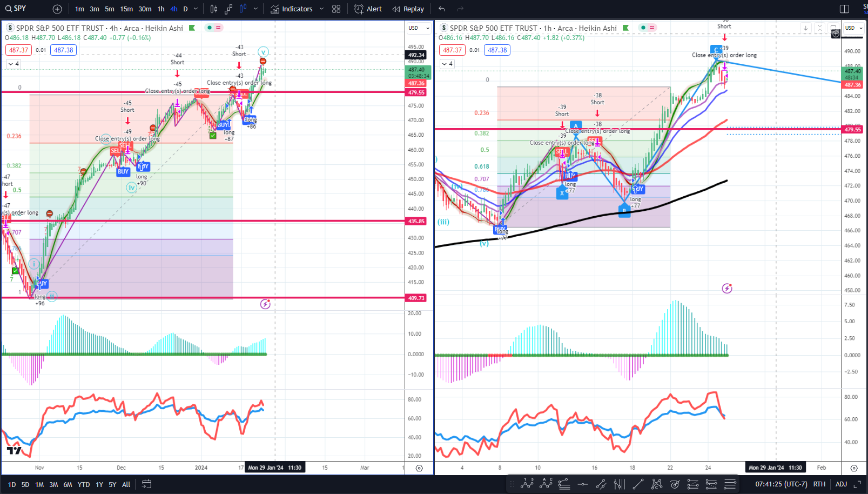This screenshot has height=494, width=868.
Task: Collapse indicator legend on 1h chart
Action: 447,64
